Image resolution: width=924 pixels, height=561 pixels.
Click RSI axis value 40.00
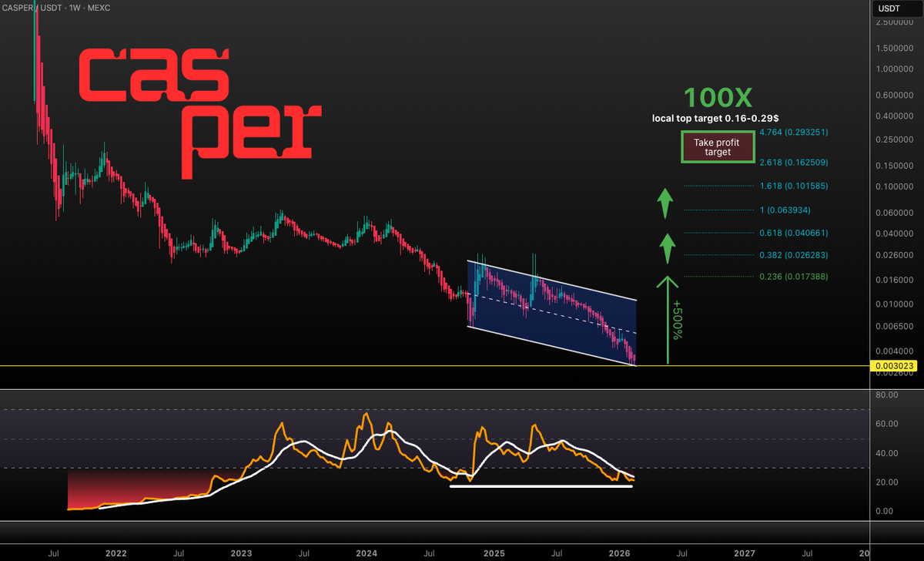tap(888, 453)
